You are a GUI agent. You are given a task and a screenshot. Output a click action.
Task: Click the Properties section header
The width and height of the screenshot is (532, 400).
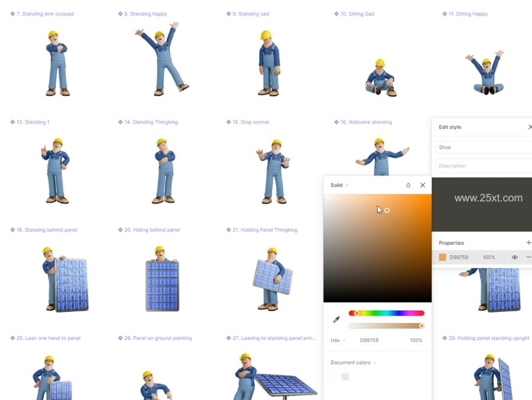pos(451,243)
